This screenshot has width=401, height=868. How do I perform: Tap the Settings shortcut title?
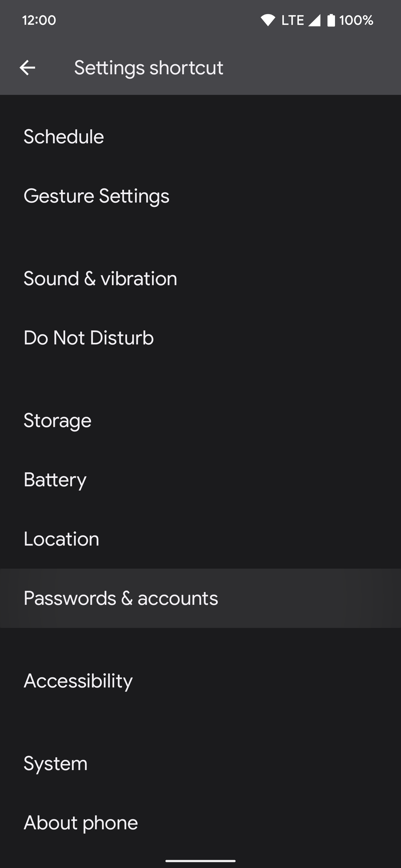(x=148, y=67)
